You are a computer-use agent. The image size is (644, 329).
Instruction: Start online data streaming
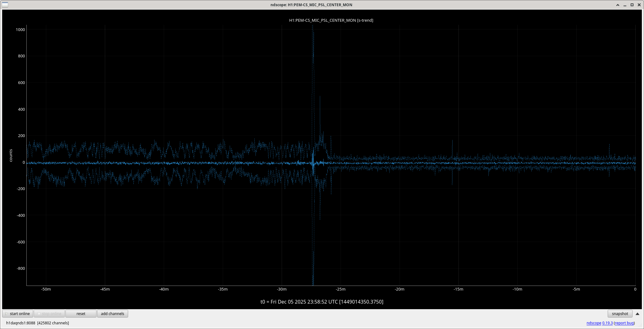[x=18, y=313]
